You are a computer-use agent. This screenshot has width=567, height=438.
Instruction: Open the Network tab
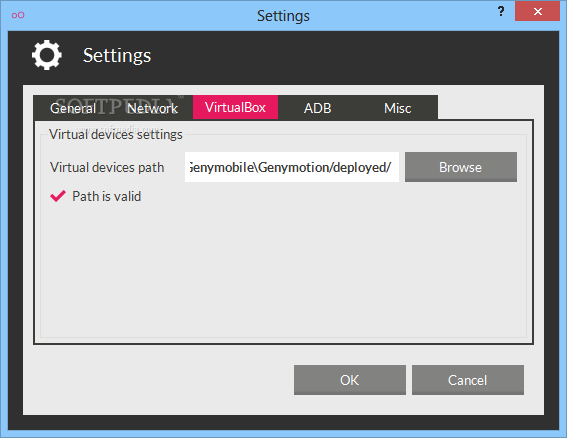coord(153,108)
